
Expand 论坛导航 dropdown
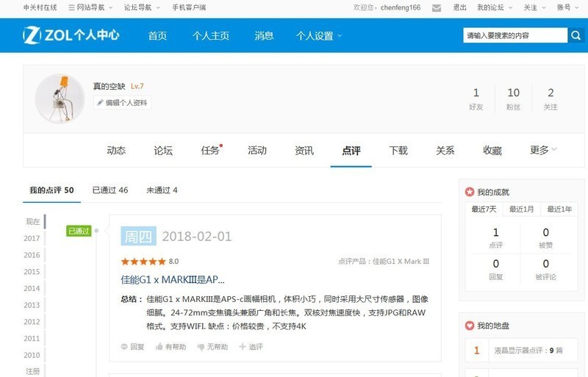coord(158,8)
